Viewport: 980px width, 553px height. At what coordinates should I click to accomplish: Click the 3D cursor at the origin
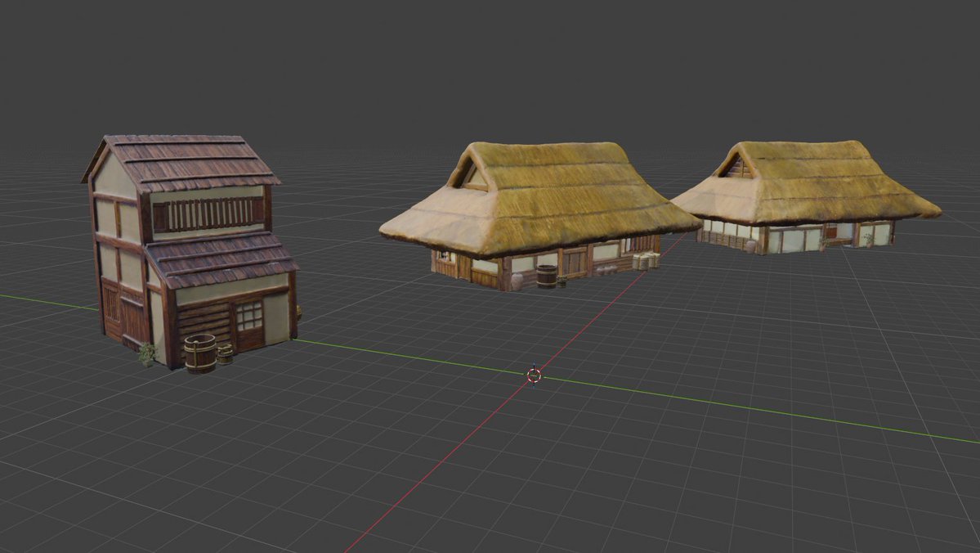[534, 375]
